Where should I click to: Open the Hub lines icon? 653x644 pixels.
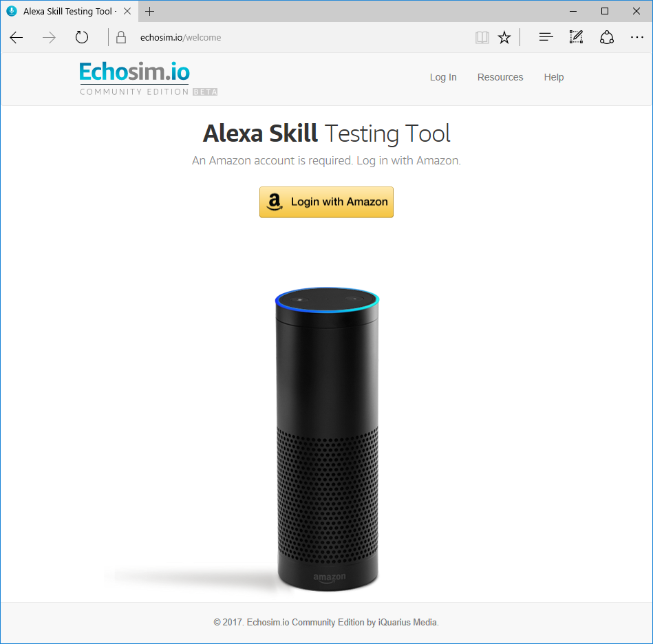546,37
